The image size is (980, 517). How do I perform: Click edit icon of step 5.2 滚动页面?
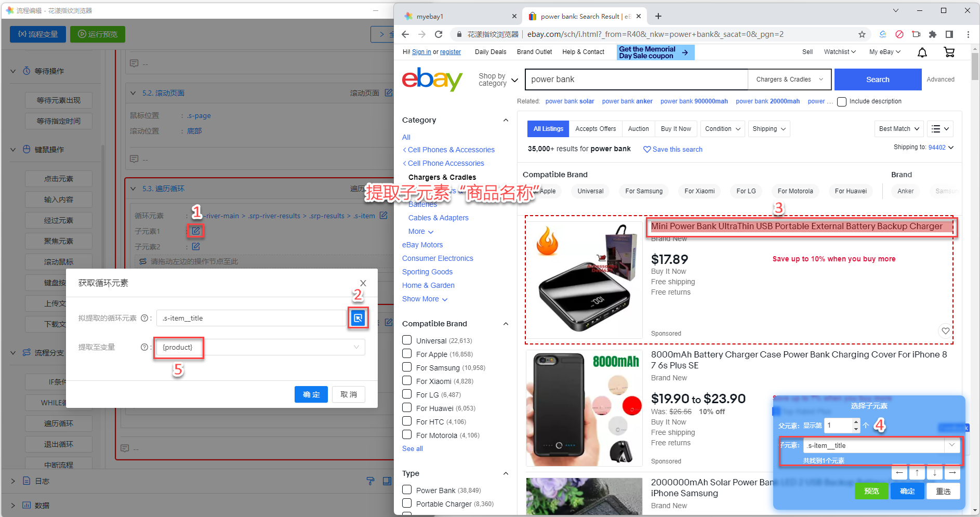point(388,92)
